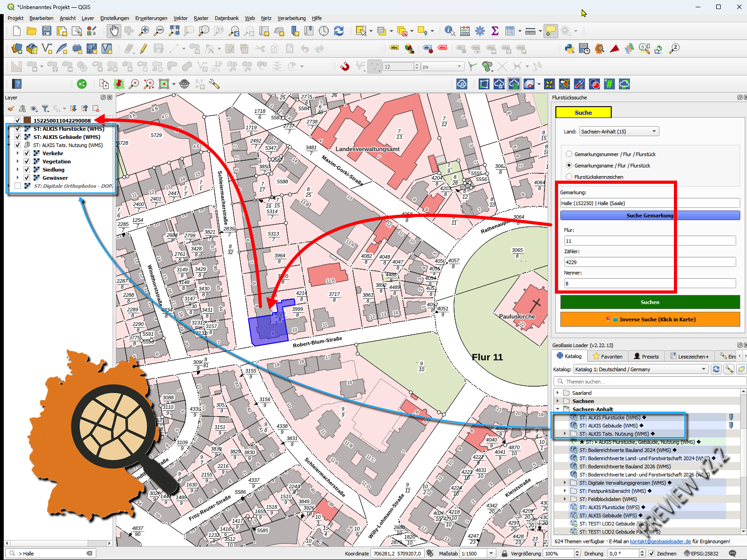The image size is (747, 560).
Task: Collapse the ST: ALKIS Tats. Nutzung group
Action: tap(9, 145)
